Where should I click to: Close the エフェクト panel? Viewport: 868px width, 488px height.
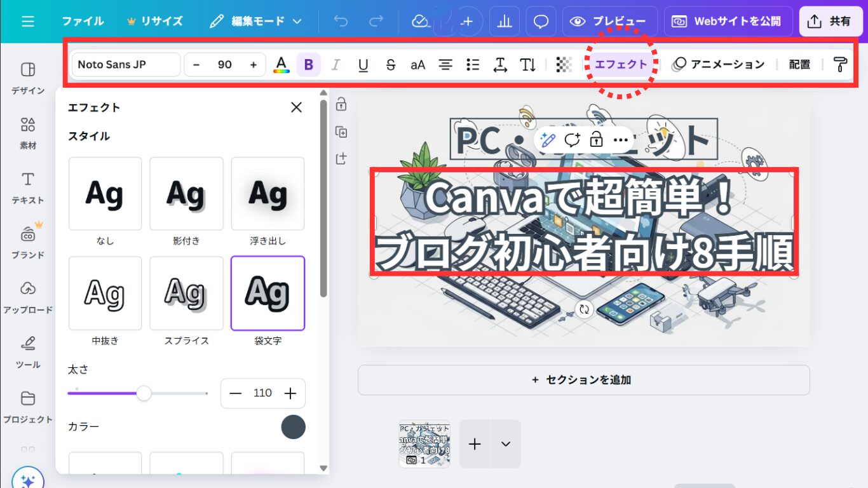pyautogui.click(x=296, y=107)
